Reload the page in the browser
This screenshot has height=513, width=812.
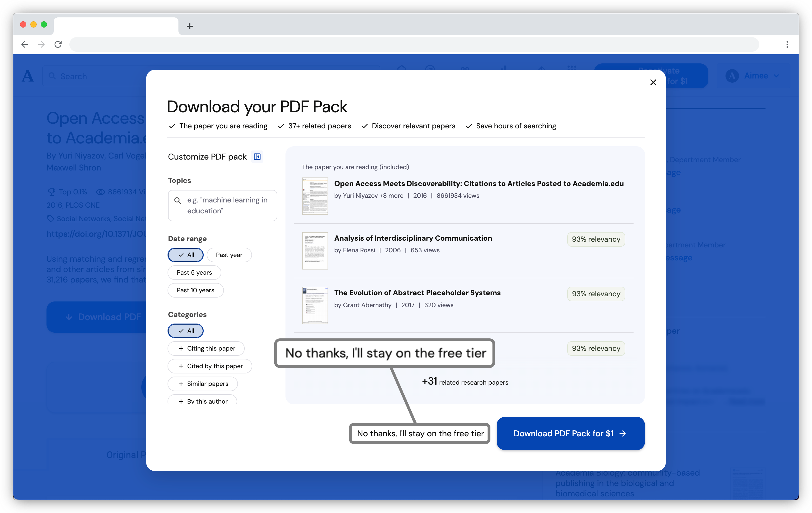(58, 44)
